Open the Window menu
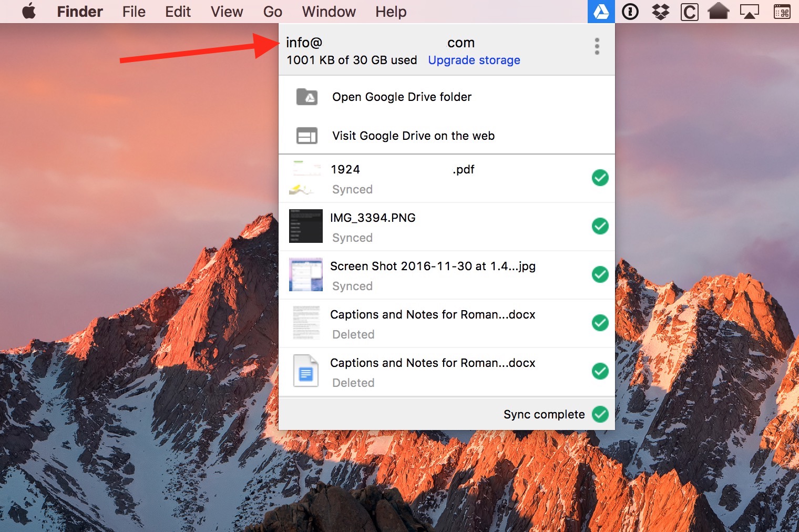The width and height of the screenshot is (799, 532). (x=329, y=12)
